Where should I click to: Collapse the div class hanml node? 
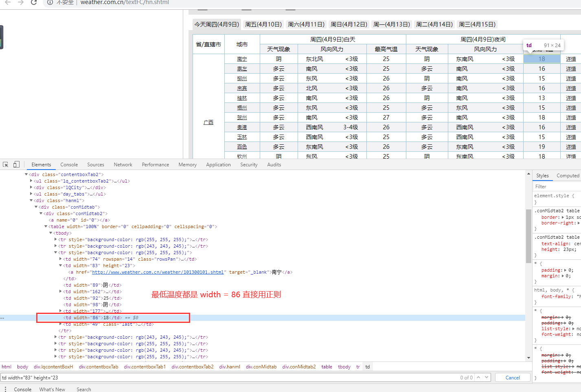point(31,200)
